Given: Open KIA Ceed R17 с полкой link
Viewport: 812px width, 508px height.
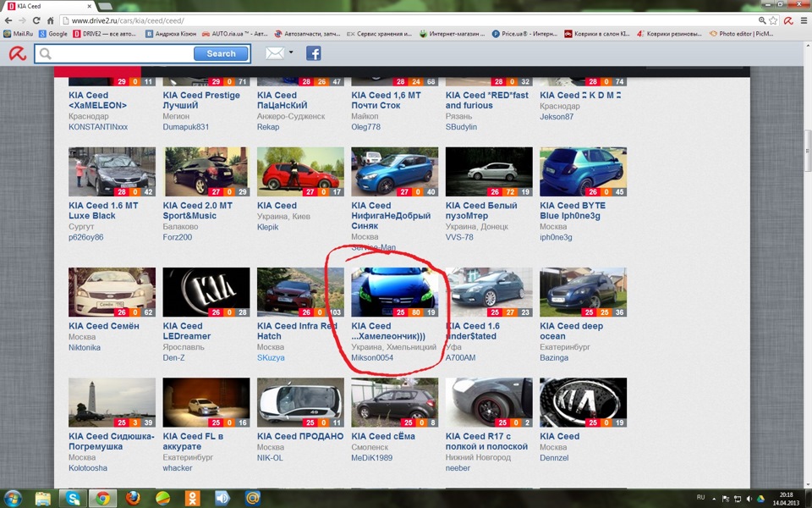Looking at the screenshot, I should point(486,441).
